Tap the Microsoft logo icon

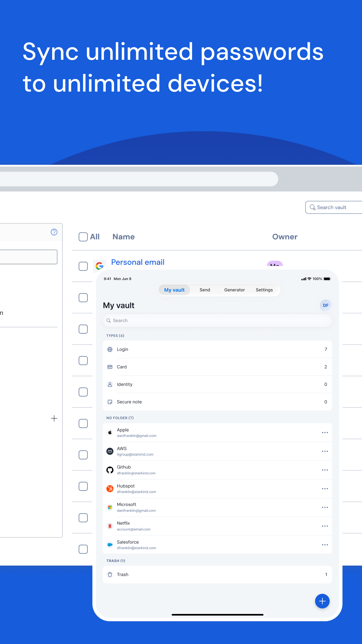(110, 507)
